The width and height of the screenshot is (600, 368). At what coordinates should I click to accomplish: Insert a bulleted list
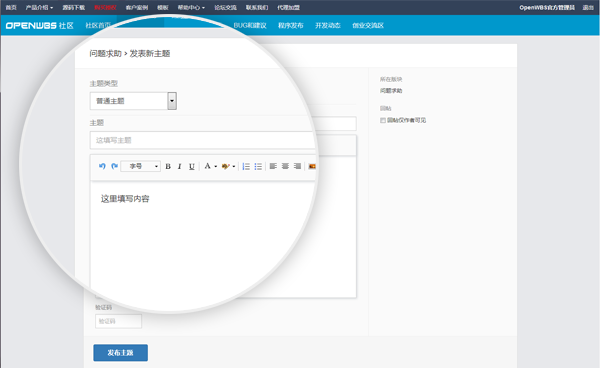[x=258, y=166]
